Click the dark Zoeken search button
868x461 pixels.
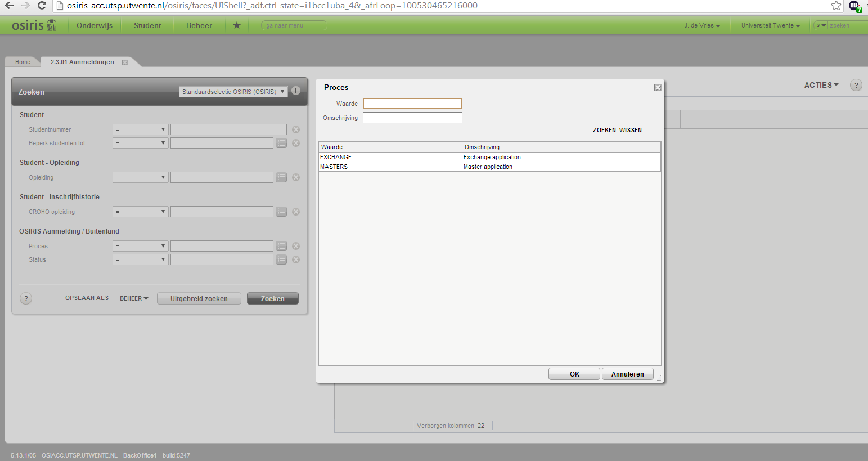[x=273, y=298]
